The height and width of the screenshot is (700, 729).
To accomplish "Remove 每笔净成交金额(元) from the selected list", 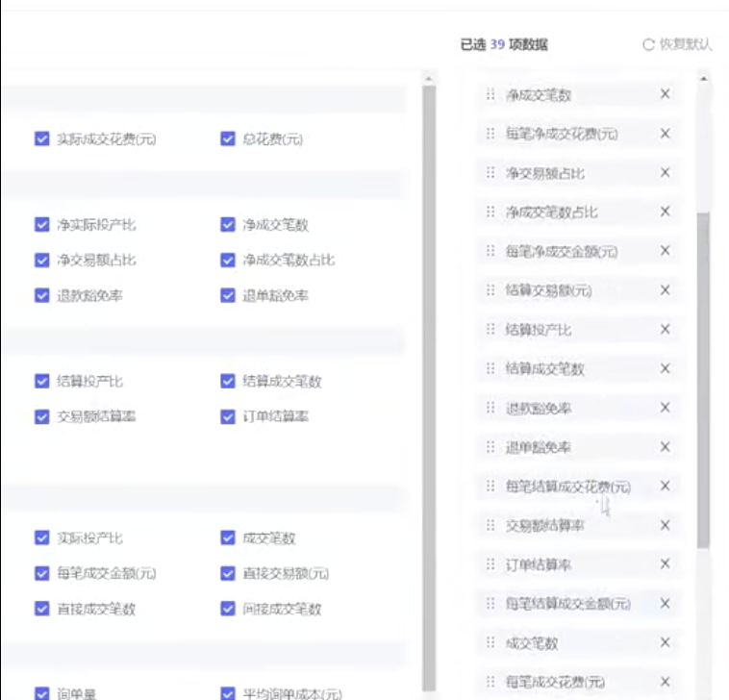I will pyautogui.click(x=666, y=251).
